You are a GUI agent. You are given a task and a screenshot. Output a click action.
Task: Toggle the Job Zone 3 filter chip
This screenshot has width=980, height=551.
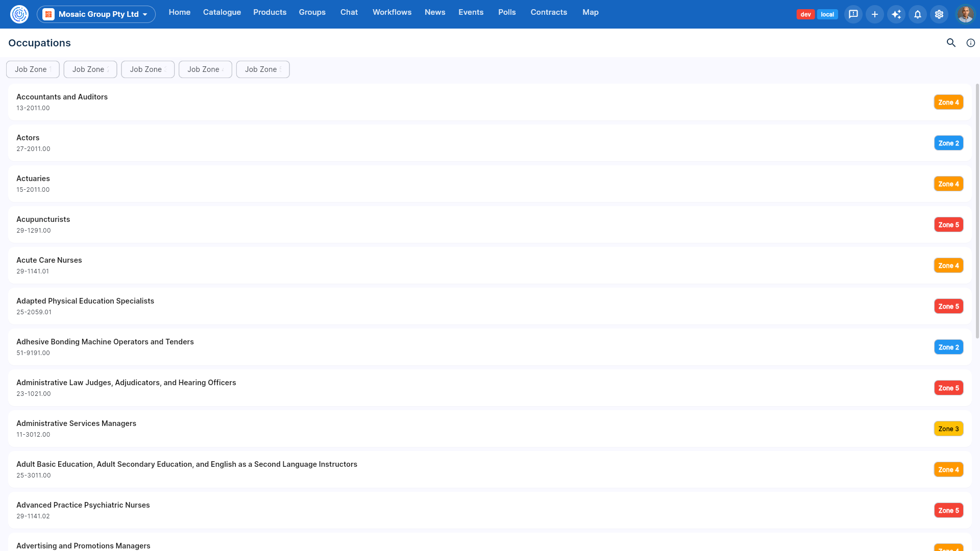(x=148, y=69)
